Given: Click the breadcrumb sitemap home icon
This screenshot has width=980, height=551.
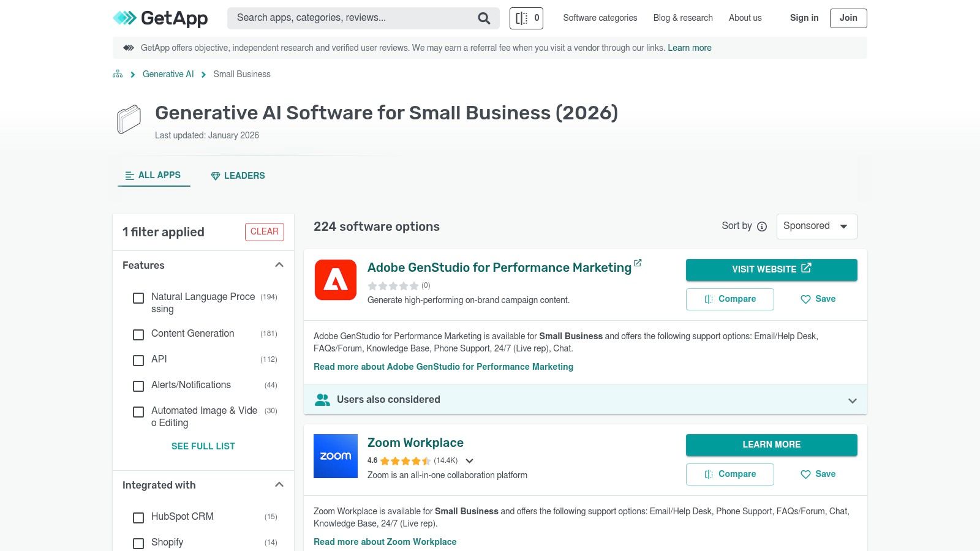Looking at the screenshot, I should pos(118,74).
